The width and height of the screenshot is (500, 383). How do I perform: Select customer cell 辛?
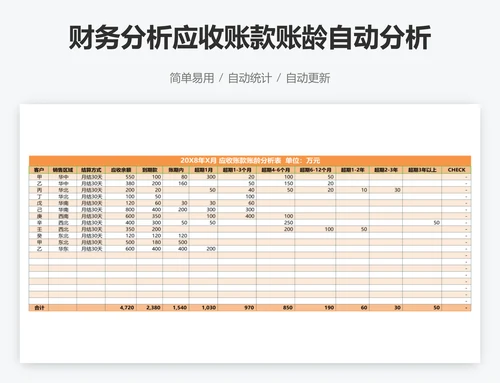coord(39,223)
